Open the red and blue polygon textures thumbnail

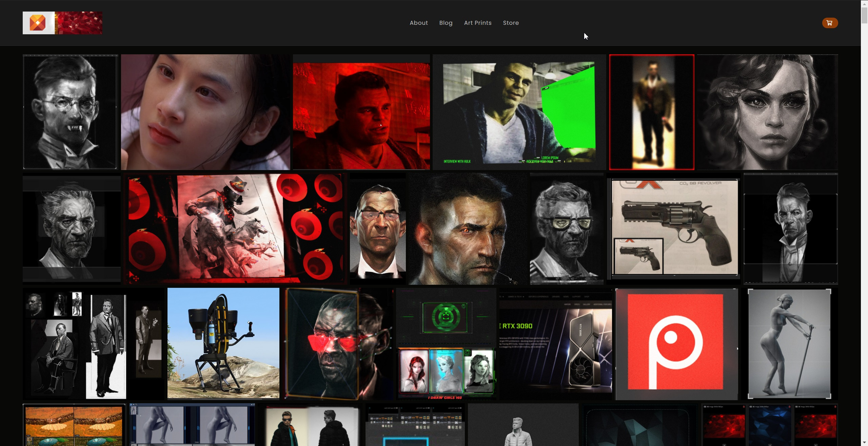[x=770, y=425]
